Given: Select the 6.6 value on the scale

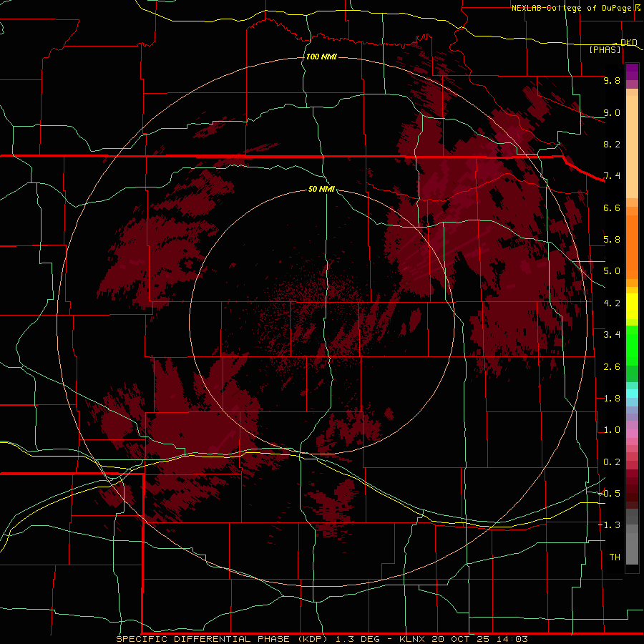Looking at the screenshot, I should point(612,208).
